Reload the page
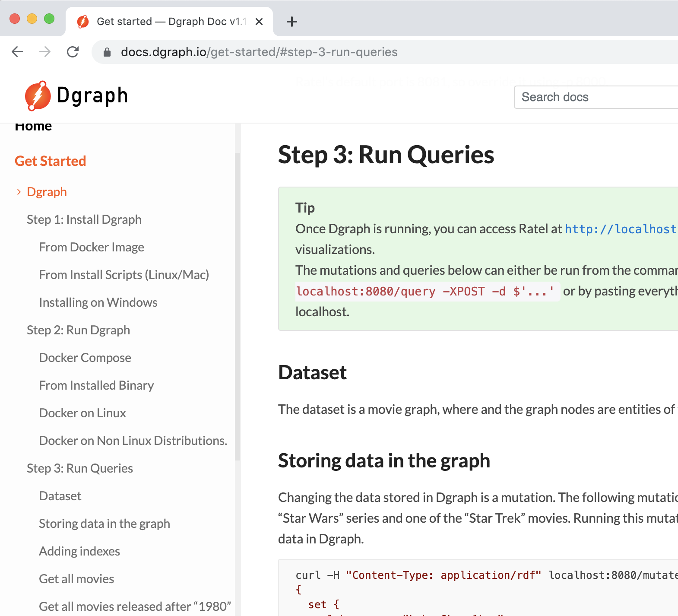 (73, 52)
